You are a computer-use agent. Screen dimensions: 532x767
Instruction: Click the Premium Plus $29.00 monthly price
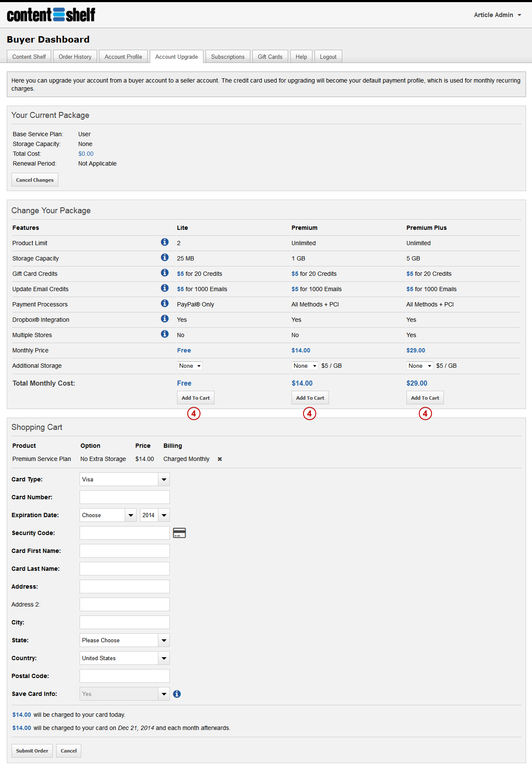[416, 350]
